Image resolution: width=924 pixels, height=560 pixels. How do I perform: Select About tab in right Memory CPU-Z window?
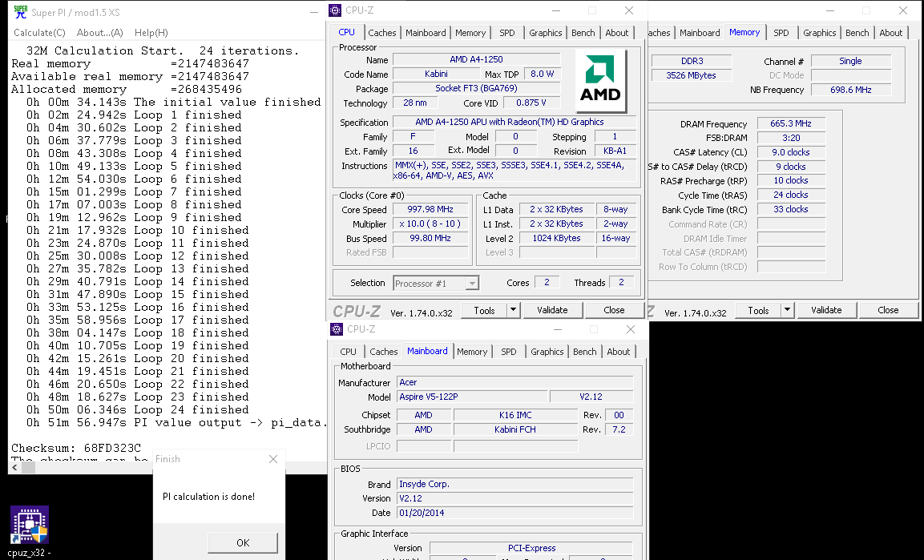890,32
